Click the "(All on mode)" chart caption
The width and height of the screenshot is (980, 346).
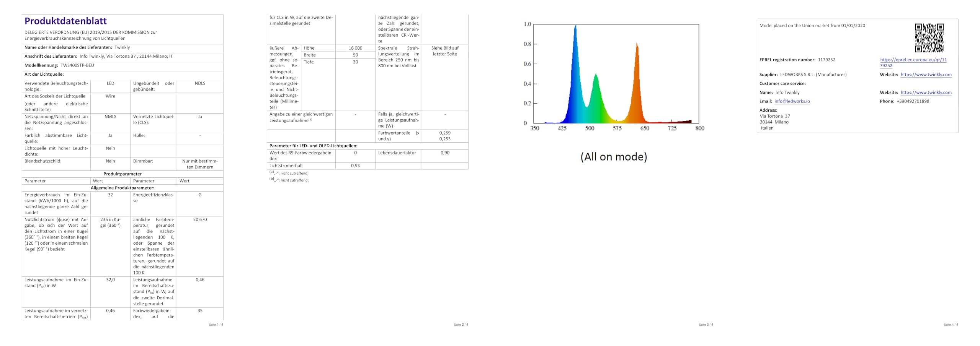pos(614,157)
